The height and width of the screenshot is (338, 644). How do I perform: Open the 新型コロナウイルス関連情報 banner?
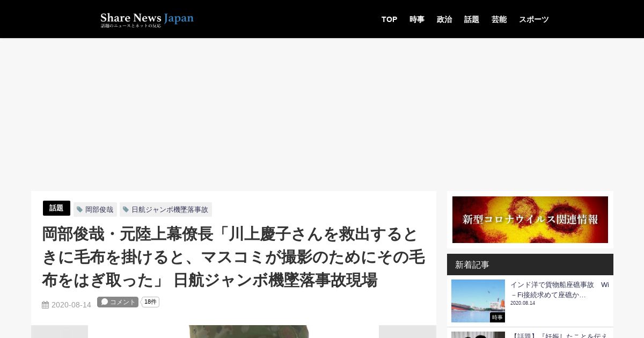coord(530,219)
